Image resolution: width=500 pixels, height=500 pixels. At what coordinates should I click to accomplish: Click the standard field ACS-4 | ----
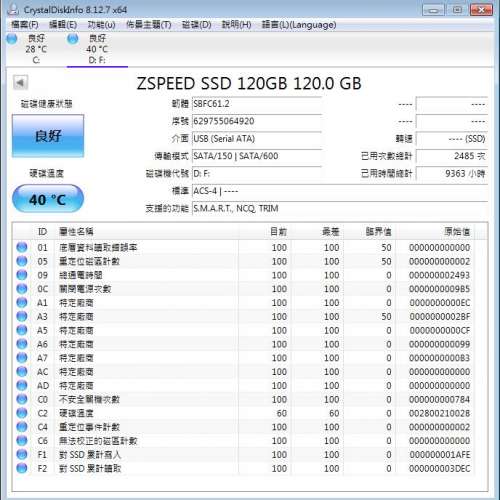[340, 191]
